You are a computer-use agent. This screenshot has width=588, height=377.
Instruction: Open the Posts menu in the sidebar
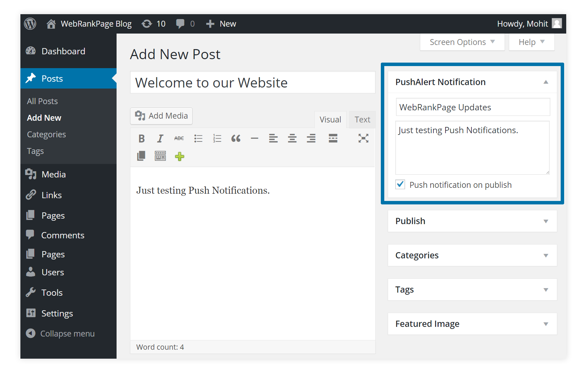click(52, 78)
